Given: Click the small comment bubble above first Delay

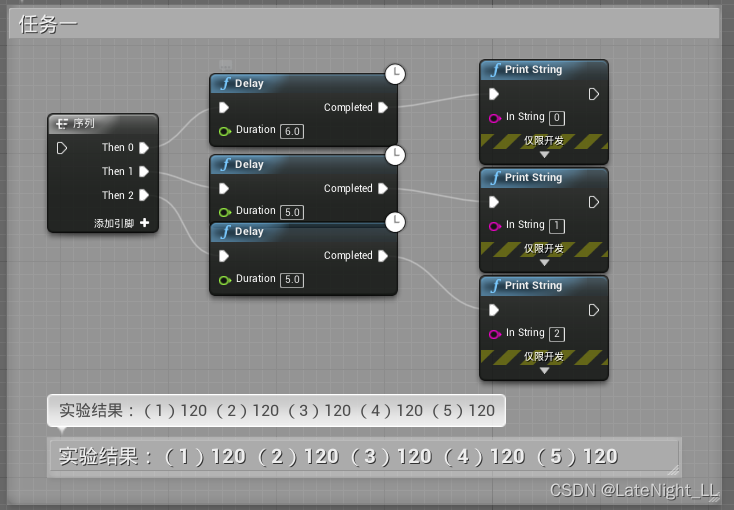Looking at the screenshot, I should (226, 65).
